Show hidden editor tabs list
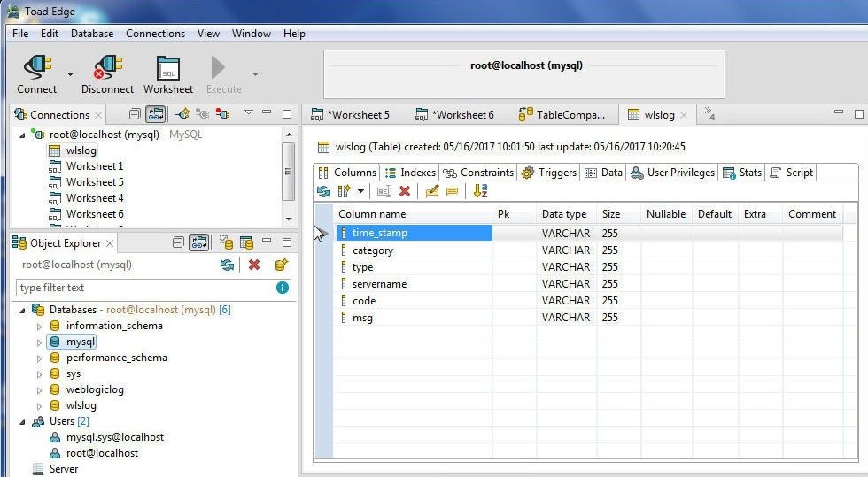 709,114
